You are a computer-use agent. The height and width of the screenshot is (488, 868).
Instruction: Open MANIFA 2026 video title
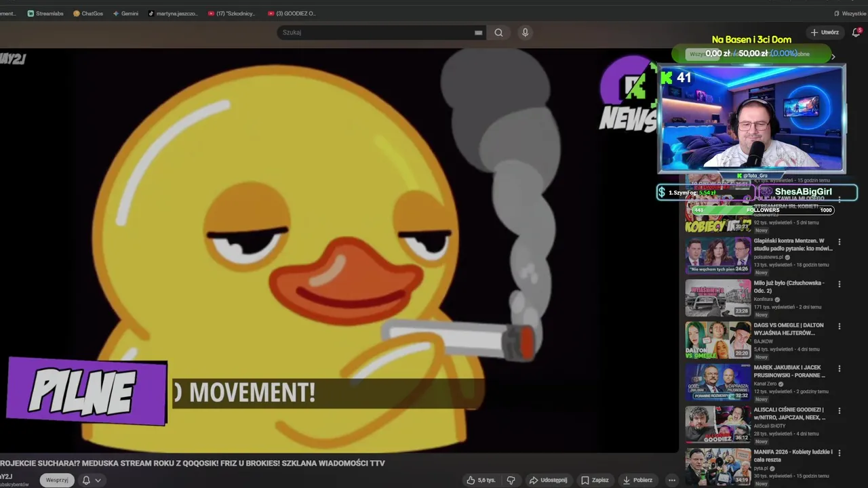click(793, 455)
